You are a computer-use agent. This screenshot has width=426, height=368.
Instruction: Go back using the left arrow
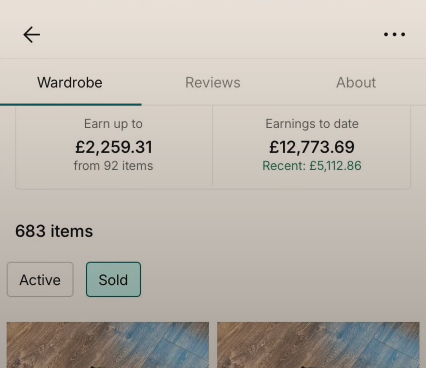pos(32,35)
